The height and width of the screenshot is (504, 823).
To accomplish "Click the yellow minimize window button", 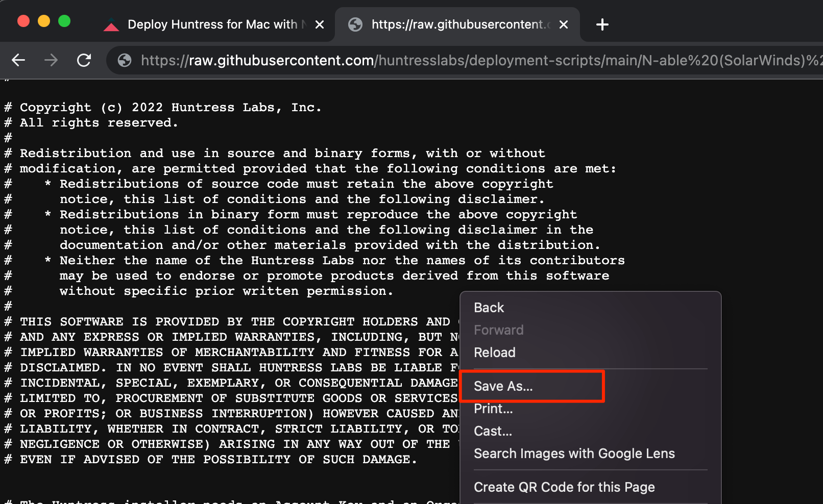I will point(44,21).
